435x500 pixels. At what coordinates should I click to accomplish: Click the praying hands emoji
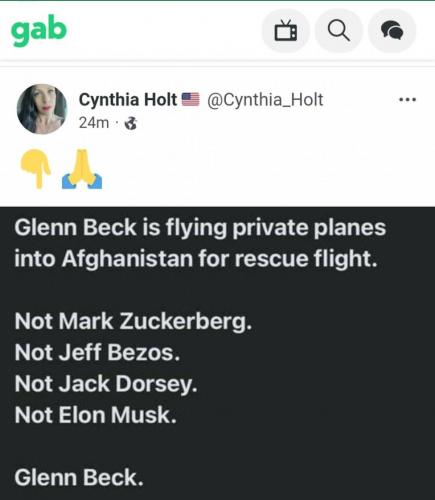tap(82, 169)
